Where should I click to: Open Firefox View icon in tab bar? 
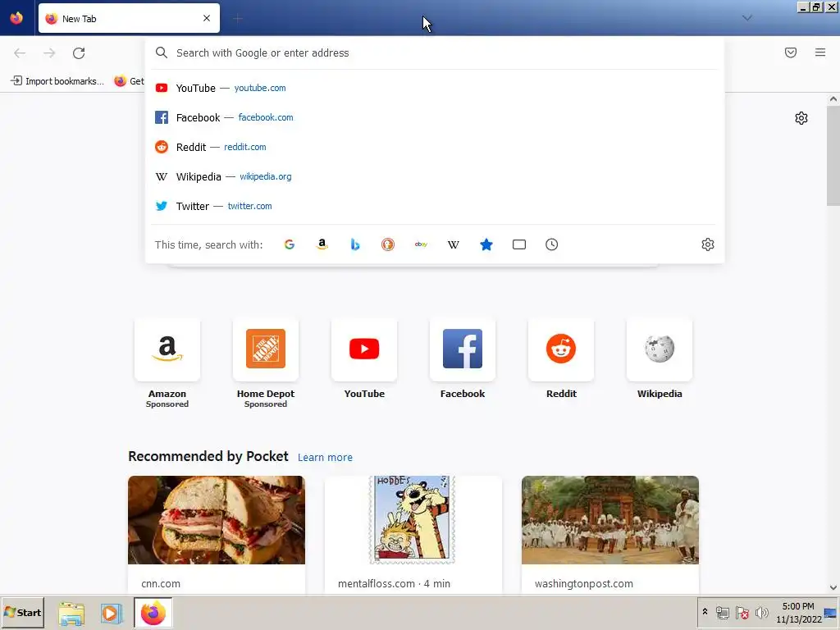pos(16,18)
